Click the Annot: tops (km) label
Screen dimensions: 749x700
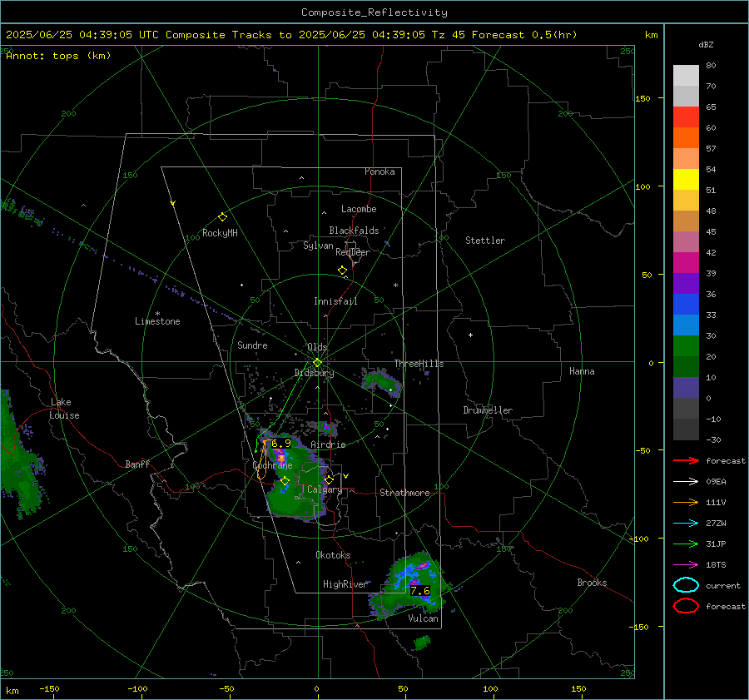(58, 56)
